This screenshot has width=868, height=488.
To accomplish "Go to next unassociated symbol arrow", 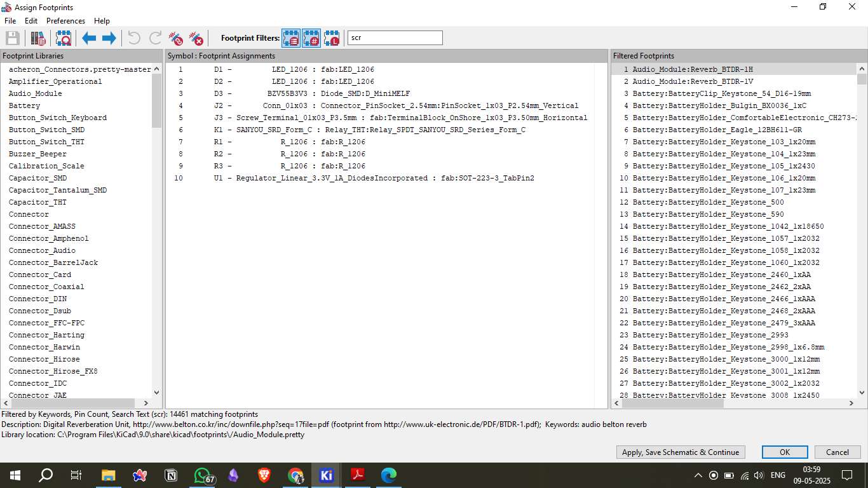I will tap(109, 38).
